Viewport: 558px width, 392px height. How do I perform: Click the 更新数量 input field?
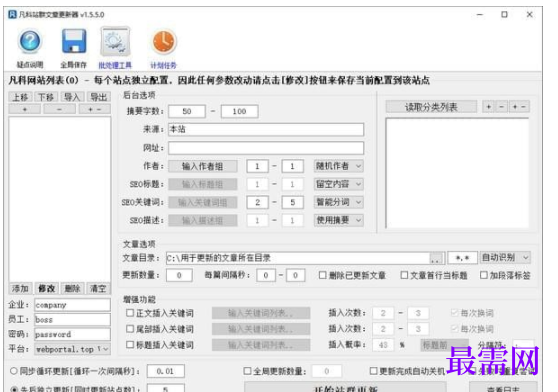pyautogui.click(x=179, y=275)
